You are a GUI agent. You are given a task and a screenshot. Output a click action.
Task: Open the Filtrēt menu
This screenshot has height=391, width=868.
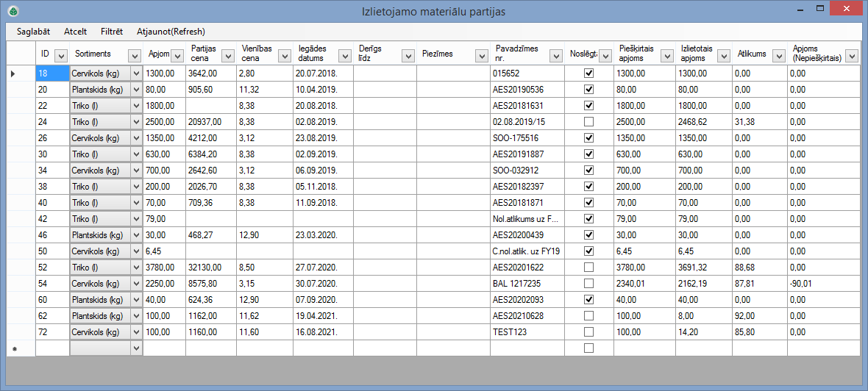pyautogui.click(x=112, y=32)
